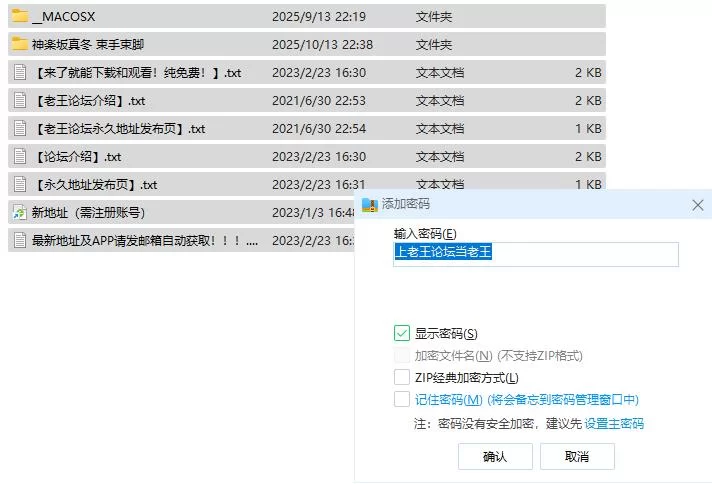Screen dimensions: 712x484
Task: Select the 神楽坂真冬 束手束脚 folder name
Action: (x=88, y=44)
